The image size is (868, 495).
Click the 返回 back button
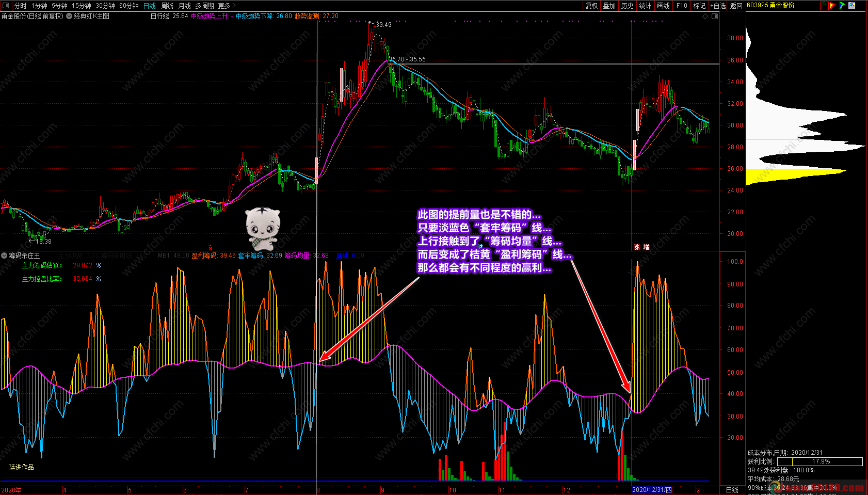pos(736,6)
